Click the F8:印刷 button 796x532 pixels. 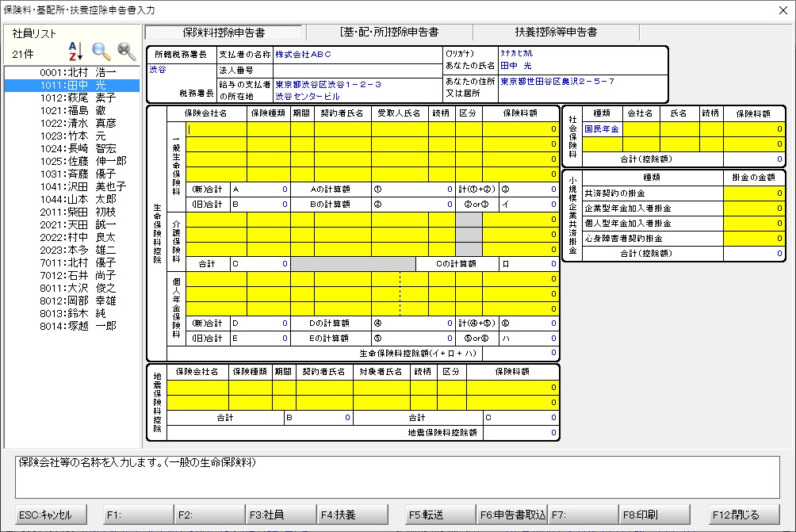coord(655,515)
